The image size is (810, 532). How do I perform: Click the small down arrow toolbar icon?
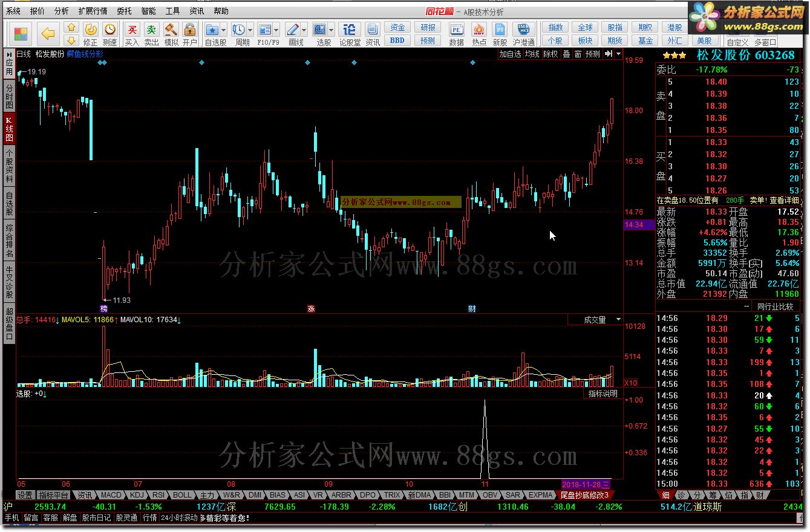[71, 40]
